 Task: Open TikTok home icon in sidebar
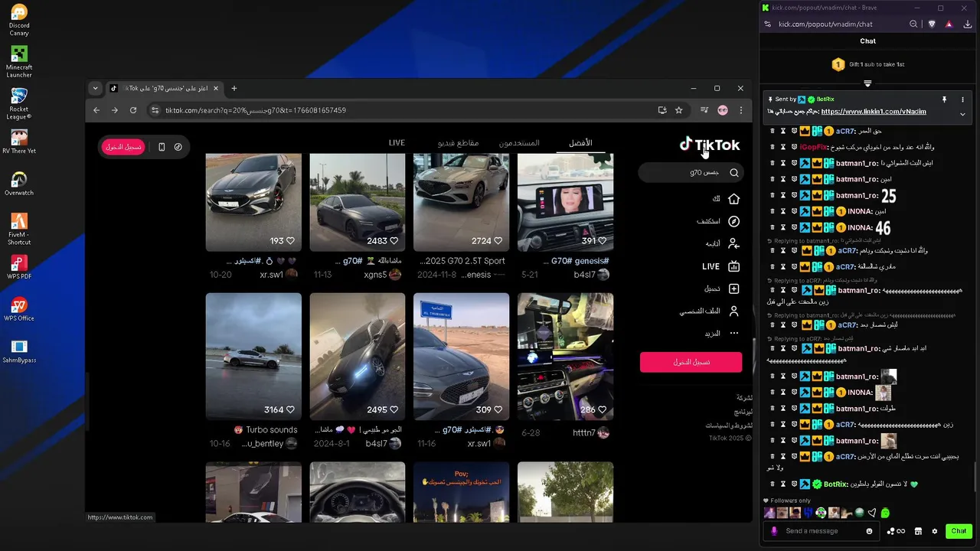point(733,199)
